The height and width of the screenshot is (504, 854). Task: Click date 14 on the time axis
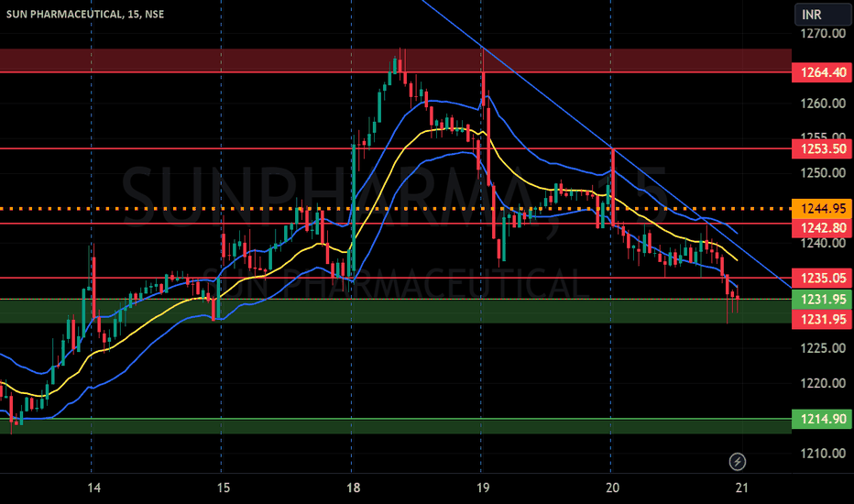(x=93, y=488)
